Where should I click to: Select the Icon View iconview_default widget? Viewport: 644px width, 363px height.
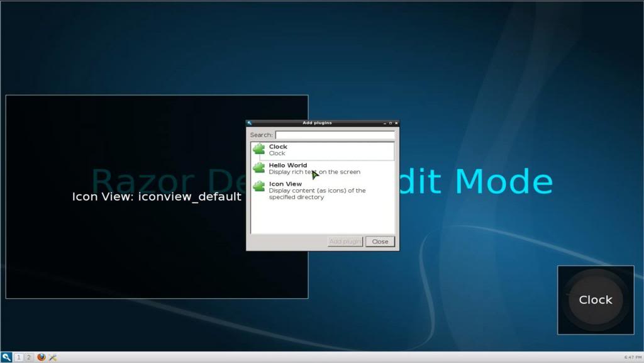tap(157, 197)
